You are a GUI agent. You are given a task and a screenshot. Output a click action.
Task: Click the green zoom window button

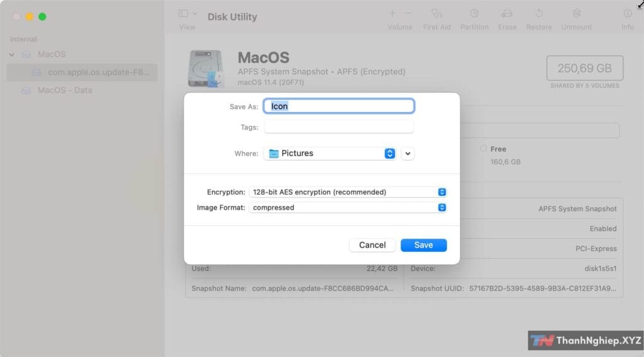click(42, 17)
